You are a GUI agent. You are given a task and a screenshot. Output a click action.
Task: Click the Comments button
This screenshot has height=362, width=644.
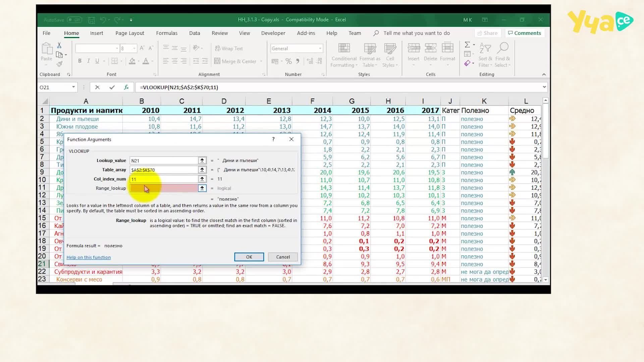(x=524, y=33)
